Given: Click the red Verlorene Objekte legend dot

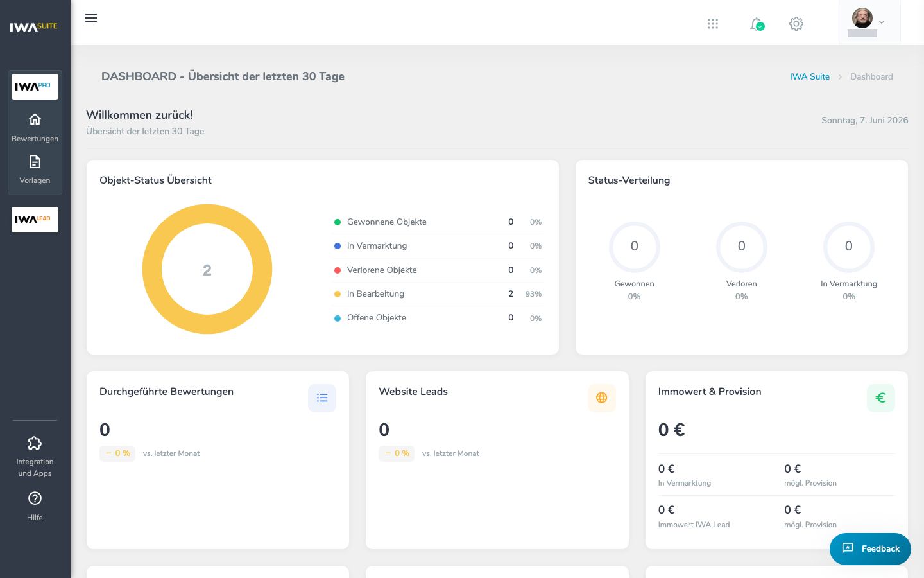Looking at the screenshot, I should point(338,270).
